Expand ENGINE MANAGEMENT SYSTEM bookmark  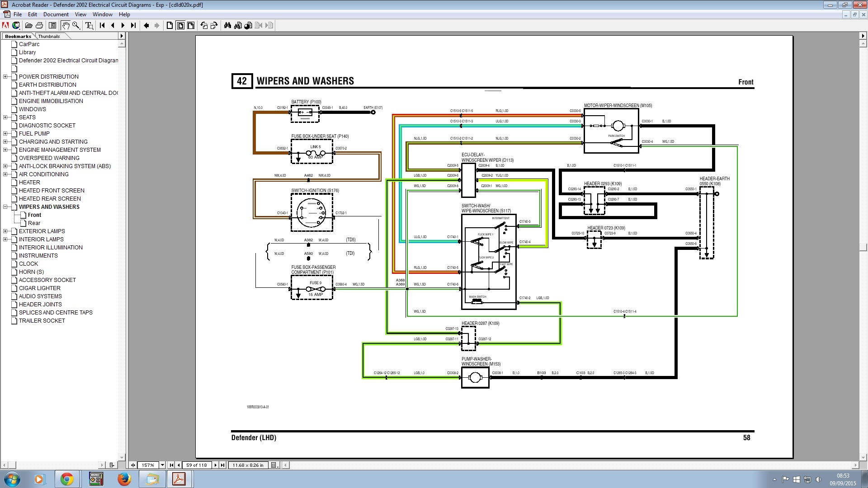pos(5,150)
